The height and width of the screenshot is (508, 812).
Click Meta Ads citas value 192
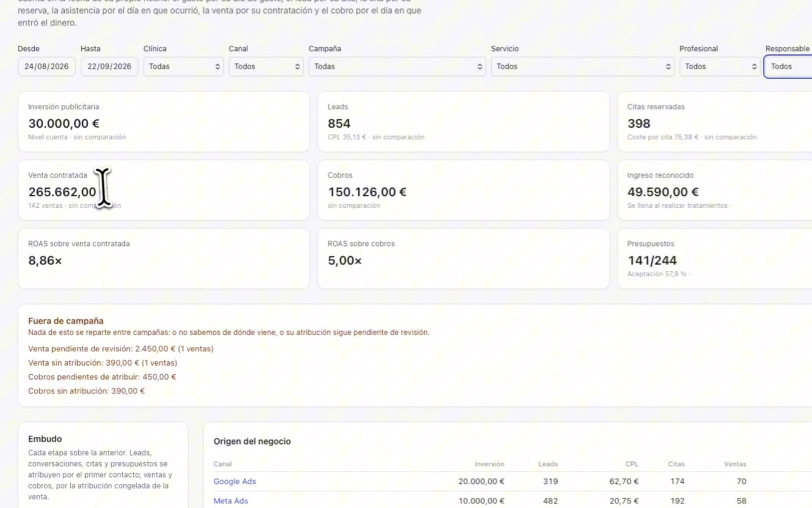click(677, 501)
